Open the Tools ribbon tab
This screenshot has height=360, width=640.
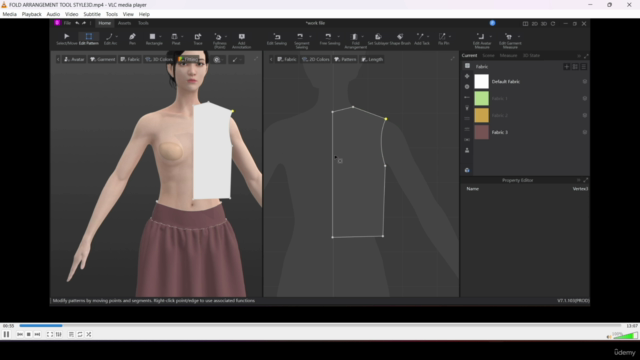(x=143, y=23)
